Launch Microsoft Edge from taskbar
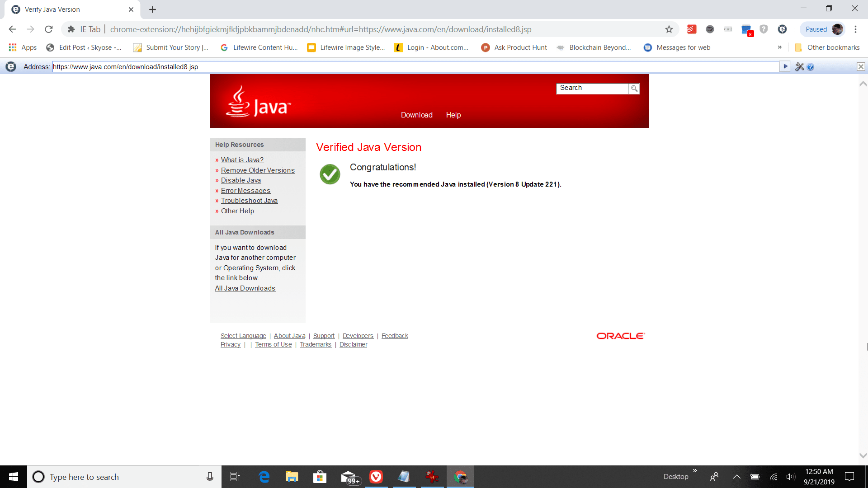The height and width of the screenshot is (488, 868). pyautogui.click(x=264, y=477)
